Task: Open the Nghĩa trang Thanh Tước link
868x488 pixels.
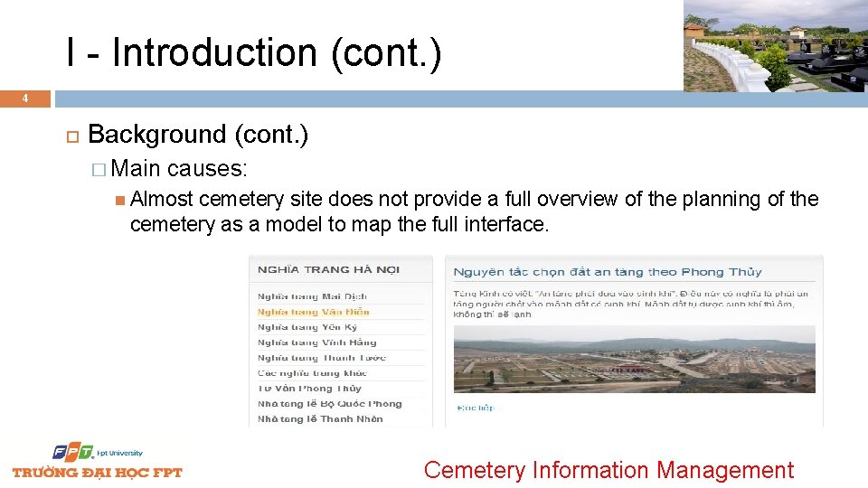Action: pyautogui.click(x=322, y=358)
